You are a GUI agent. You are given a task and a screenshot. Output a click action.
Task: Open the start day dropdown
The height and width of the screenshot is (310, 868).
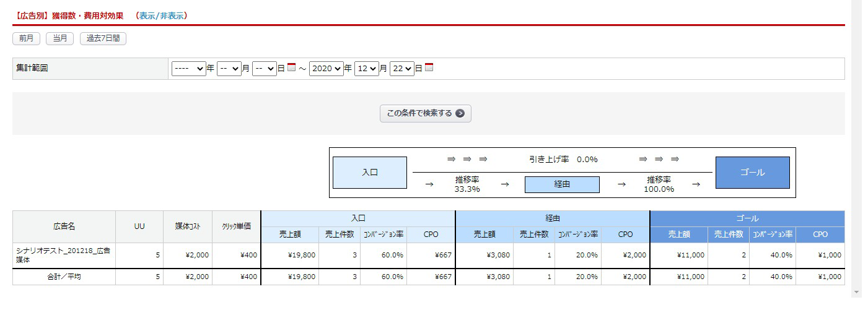[x=264, y=69]
